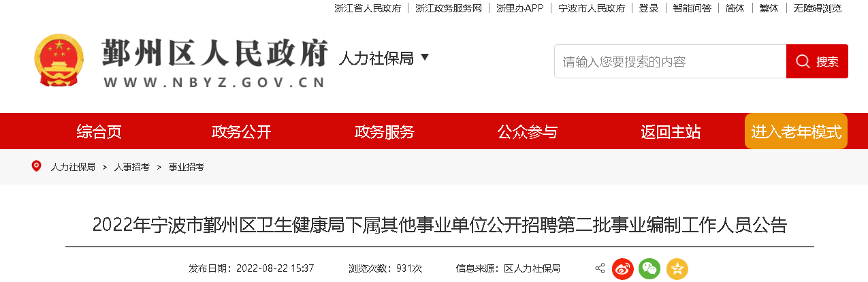Open 浙江政务服务网 link

pos(449,8)
